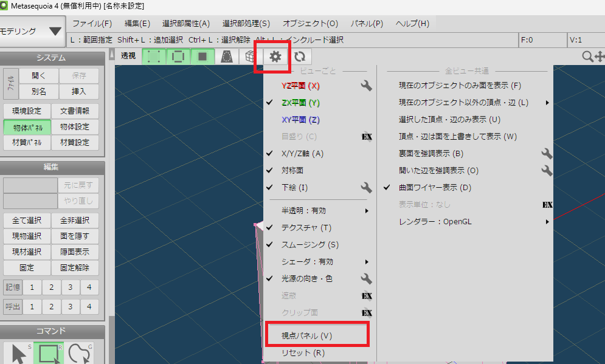Switch perspective projection trapezoid icon
Screen dimensions: 605x364
(x=227, y=57)
